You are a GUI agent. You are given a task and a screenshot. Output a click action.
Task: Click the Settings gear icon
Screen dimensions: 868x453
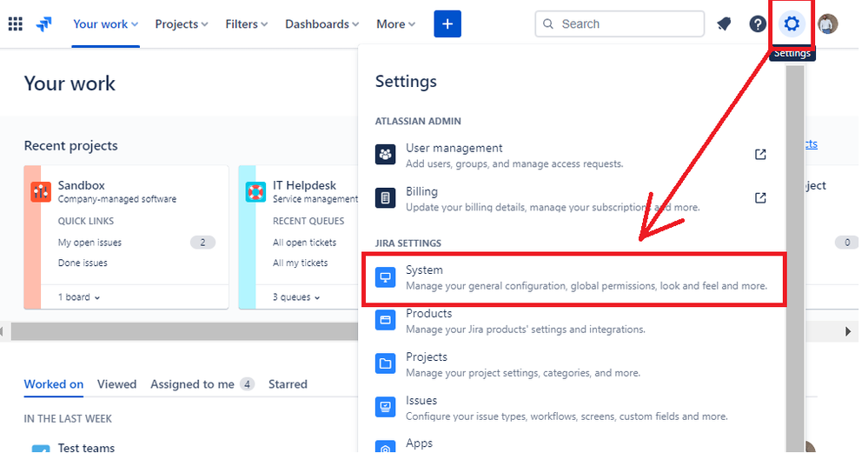[792, 23]
